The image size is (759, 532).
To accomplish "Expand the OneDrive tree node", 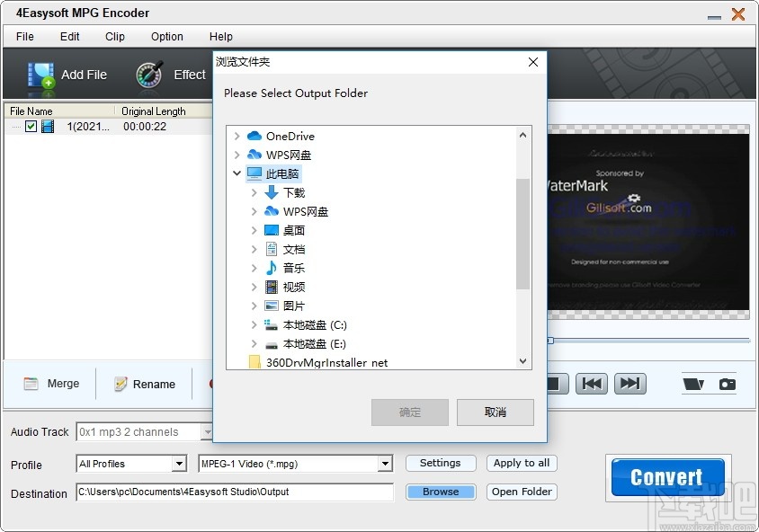I will (237, 136).
